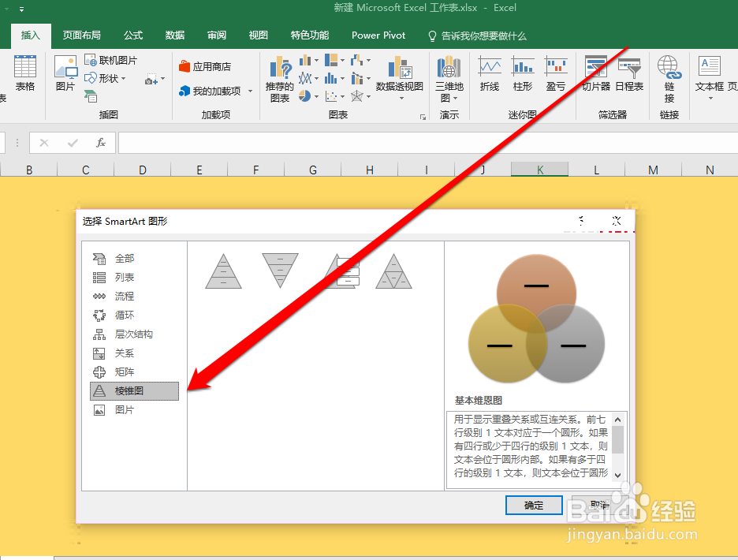The width and height of the screenshot is (738, 560).
Task: Select 图片 category in SmartArt dialog
Action: (134, 410)
